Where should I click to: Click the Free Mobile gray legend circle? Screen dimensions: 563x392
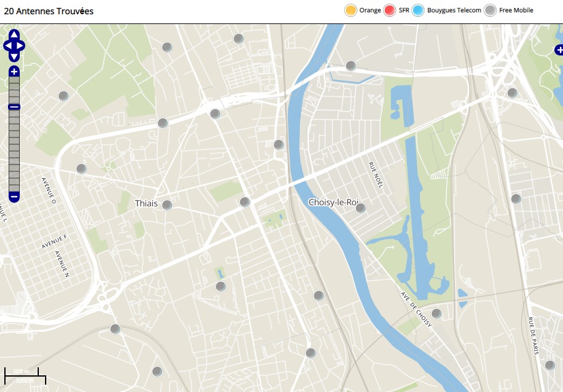490,10
